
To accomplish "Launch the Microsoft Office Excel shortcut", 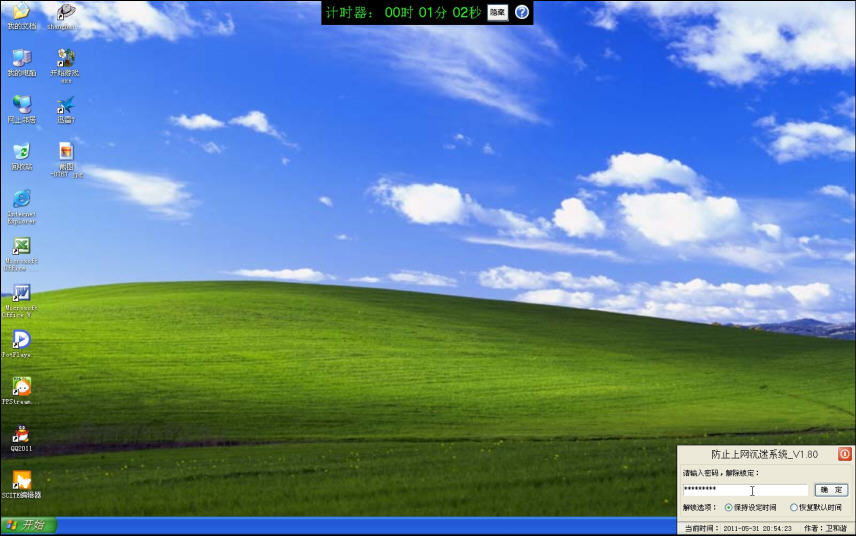I will (x=21, y=254).
